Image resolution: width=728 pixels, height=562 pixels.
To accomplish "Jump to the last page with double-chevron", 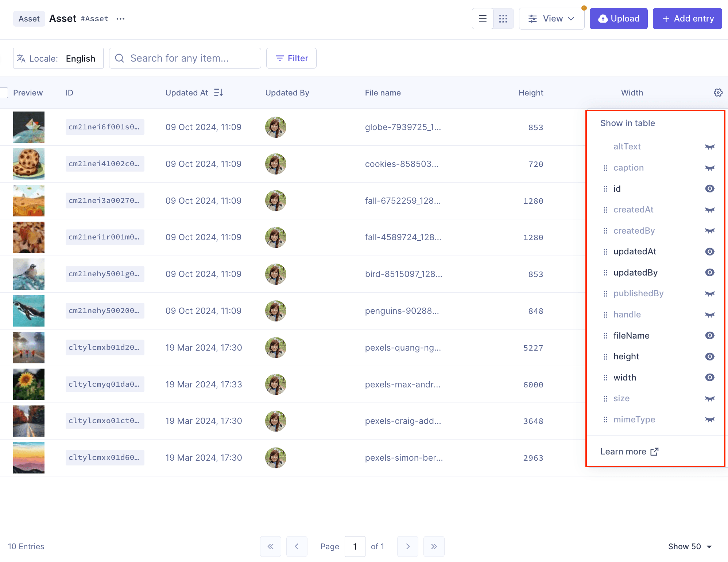I will click(434, 546).
